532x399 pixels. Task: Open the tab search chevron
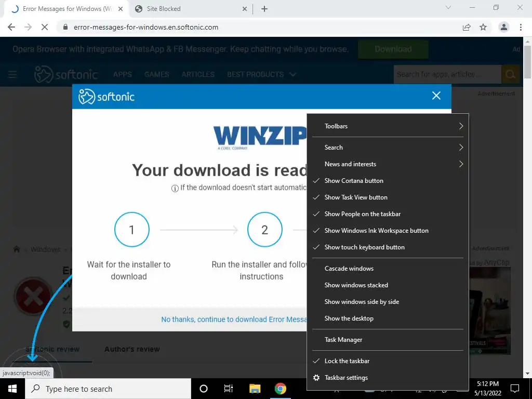coord(448,7)
